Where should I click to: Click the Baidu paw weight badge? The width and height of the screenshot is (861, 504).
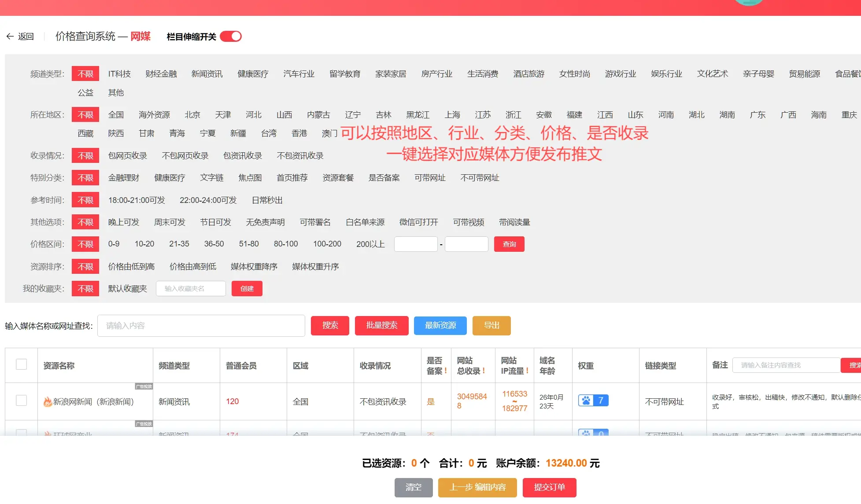pos(593,401)
